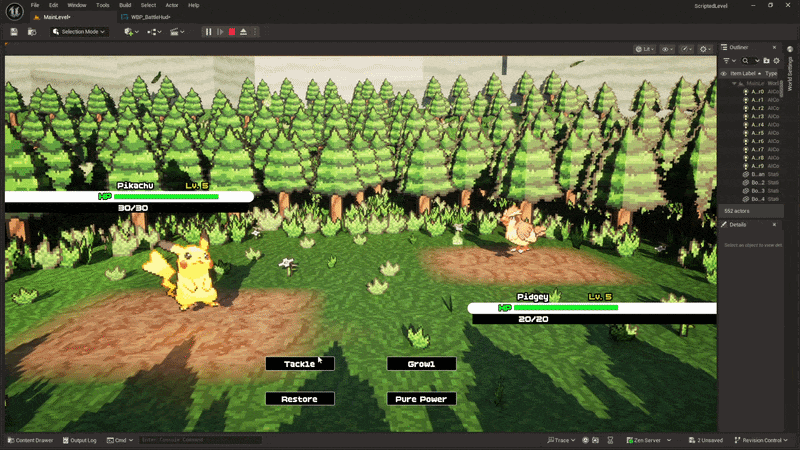Click the Save current level icon
800x450 pixels.
tap(14, 32)
